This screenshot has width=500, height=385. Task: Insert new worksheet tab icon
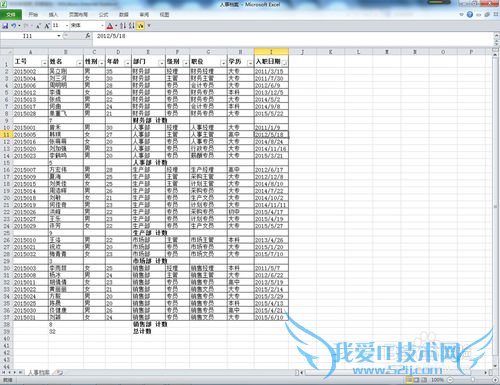pos(58,372)
